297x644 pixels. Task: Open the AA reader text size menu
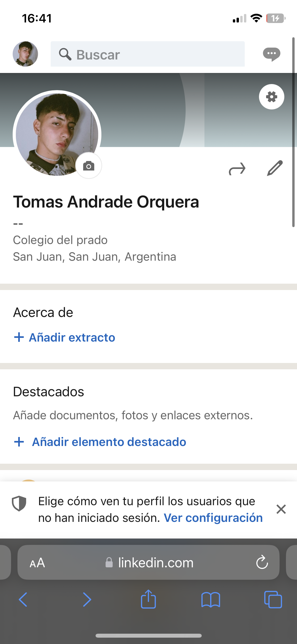click(x=37, y=563)
